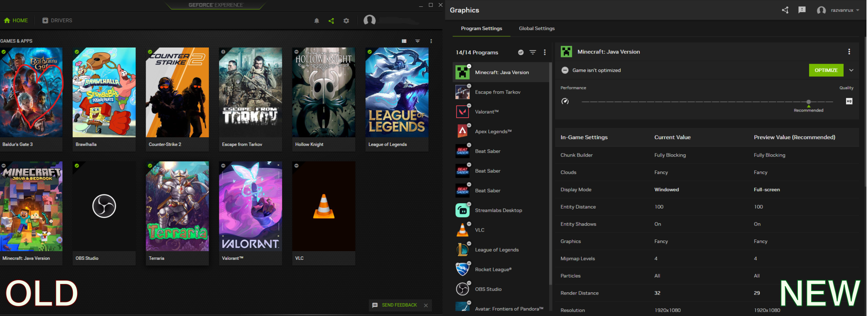868x316 pixels.
Task: Dismiss the Send Feedback banner
Action: tap(426, 305)
